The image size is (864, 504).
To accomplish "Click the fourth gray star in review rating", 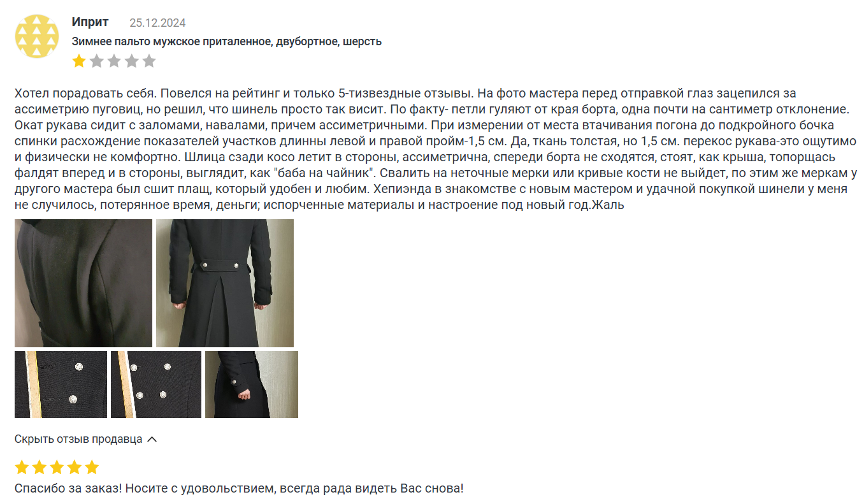I will click(x=131, y=61).
